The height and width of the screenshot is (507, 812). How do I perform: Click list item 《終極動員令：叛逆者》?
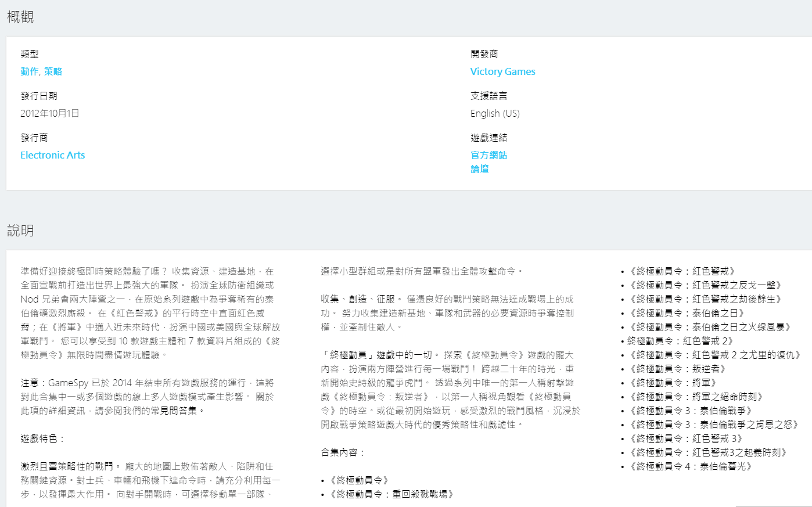(678, 369)
